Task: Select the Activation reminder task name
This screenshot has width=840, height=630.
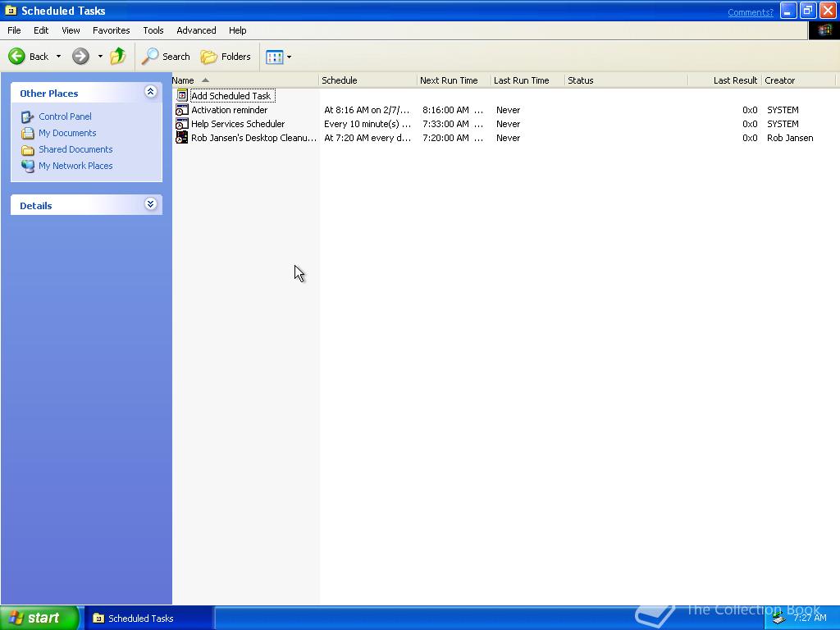Action: pos(230,110)
